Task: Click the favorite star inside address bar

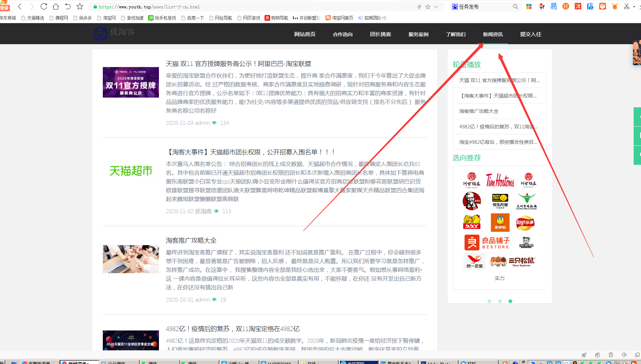Action: click(428, 7)
